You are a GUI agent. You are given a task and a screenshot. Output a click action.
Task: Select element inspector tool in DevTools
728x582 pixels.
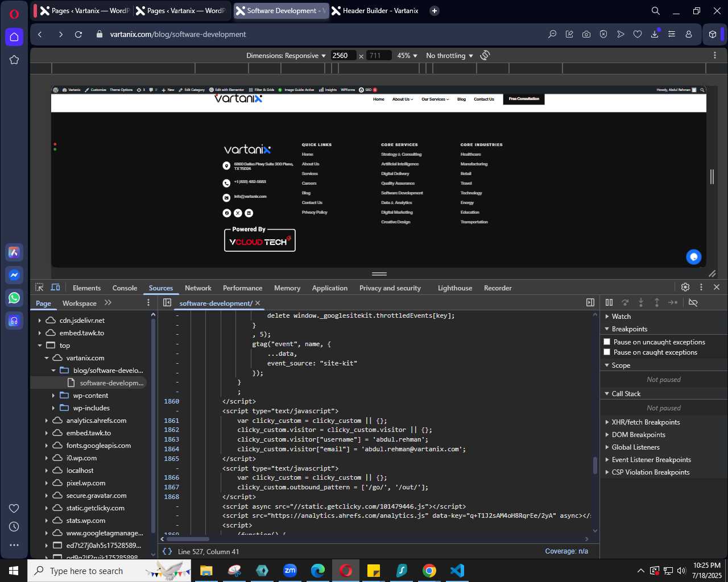(39, 288)
